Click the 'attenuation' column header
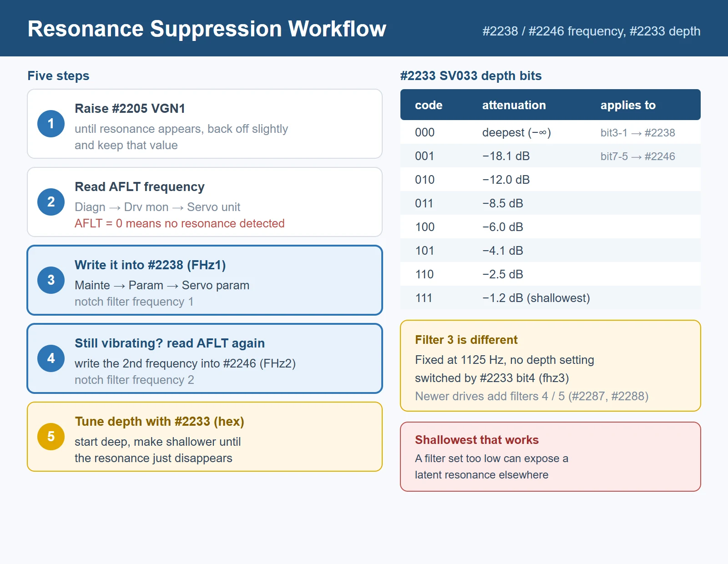728x564 pixels. [514, 105]
